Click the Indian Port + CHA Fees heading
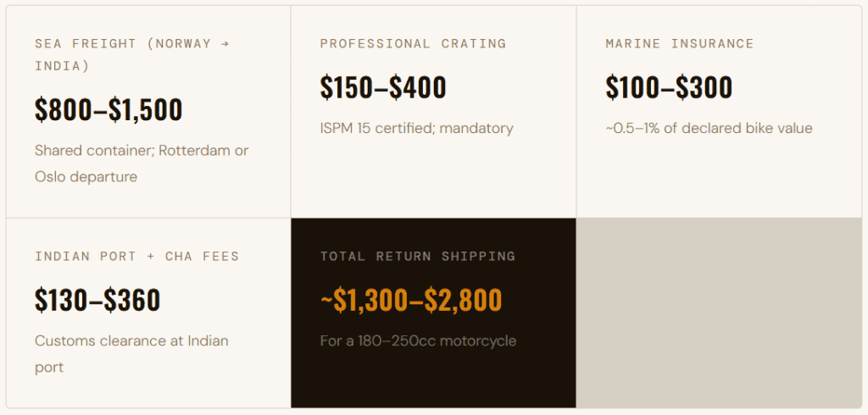Image resolution: width=868 pixels, height=415 pixels. pyautogui.click(x=136, y=256)
